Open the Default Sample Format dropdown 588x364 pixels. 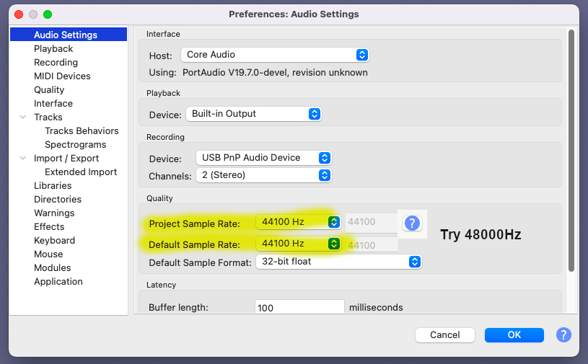pyautogui.click(x=338, y=262)
